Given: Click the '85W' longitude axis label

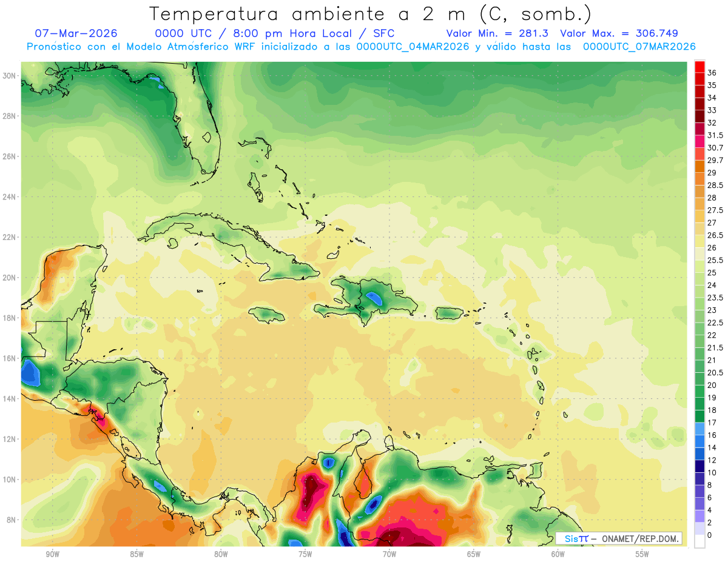Looking at the screenshot, I should pos(136,554).
